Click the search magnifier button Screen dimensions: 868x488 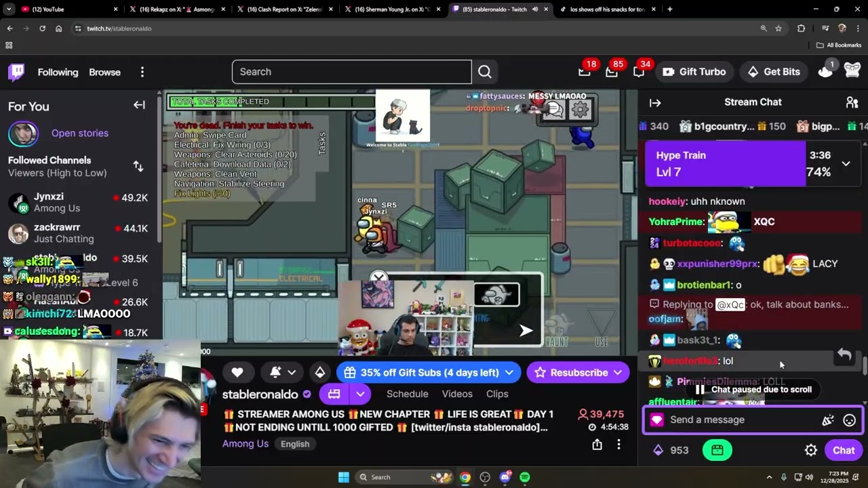click(484, 72)
